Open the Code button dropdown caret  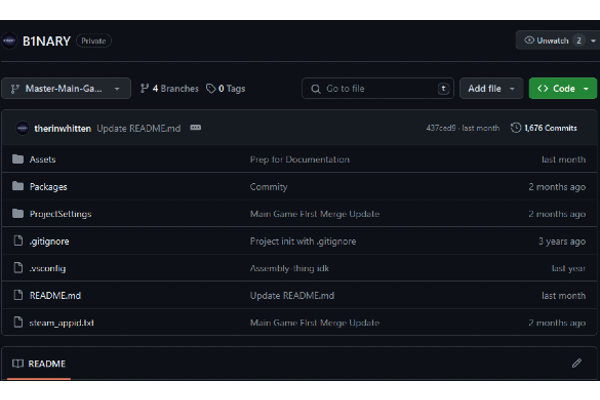coord(586,89)
